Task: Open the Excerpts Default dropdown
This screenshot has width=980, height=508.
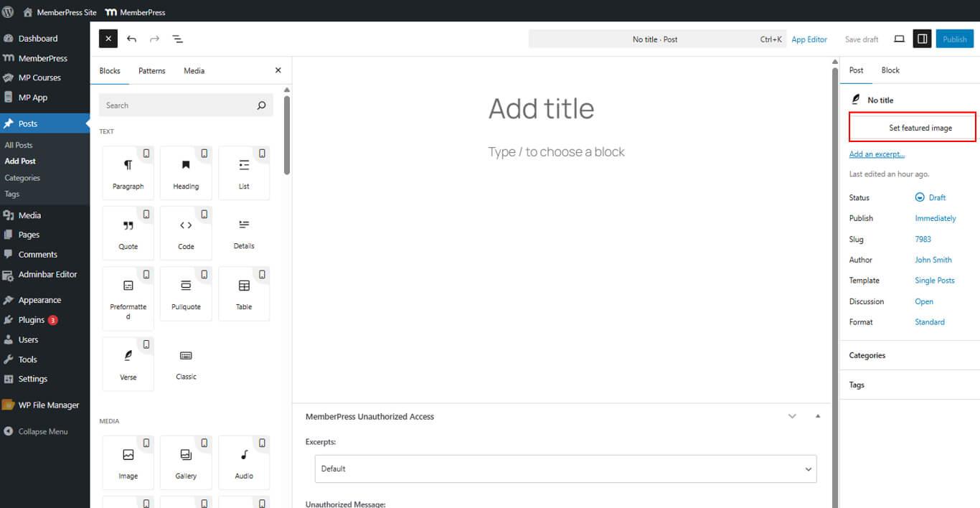Action: point(565,469)
